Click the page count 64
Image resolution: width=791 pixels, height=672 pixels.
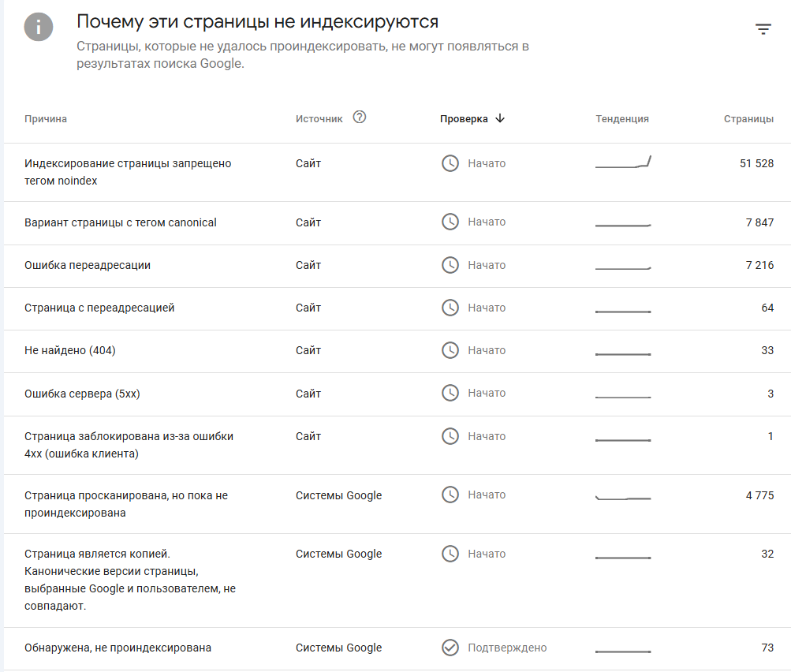(x=767, y=308)
